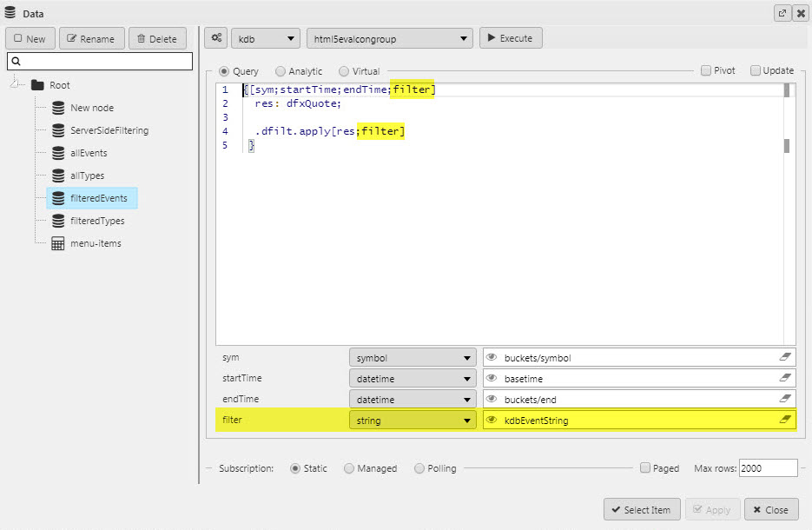The width and height of the screenshot is (812, 530).
Task: Rename the selected data node
Action: pyautogui.click(x=94, y=37)
